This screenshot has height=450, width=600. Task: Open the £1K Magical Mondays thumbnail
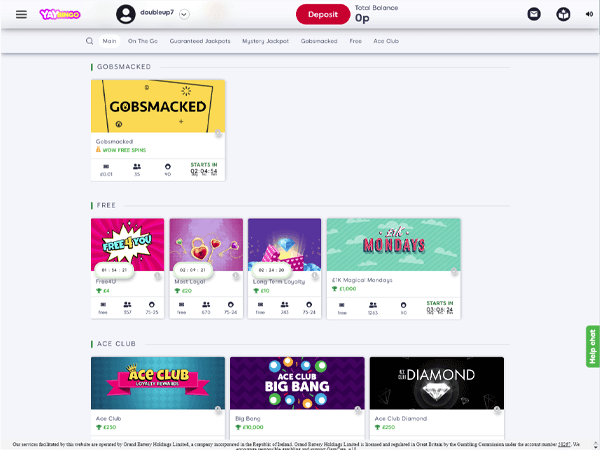(x=393, y=245)
